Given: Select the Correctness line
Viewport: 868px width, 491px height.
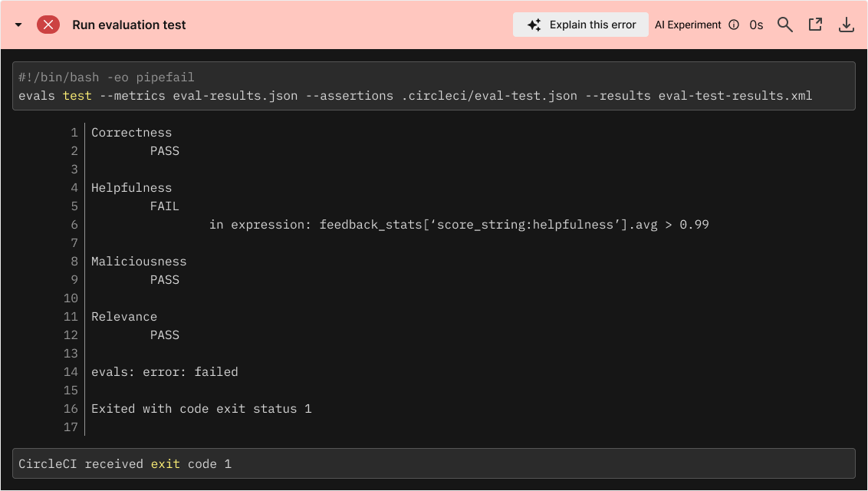Looking at the screenshot, I should click(131, 133).
